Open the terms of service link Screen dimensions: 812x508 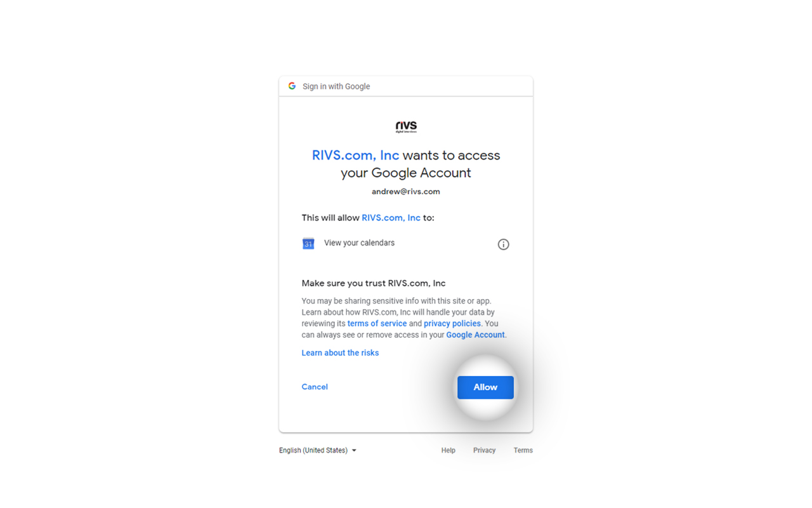[377, 324]
